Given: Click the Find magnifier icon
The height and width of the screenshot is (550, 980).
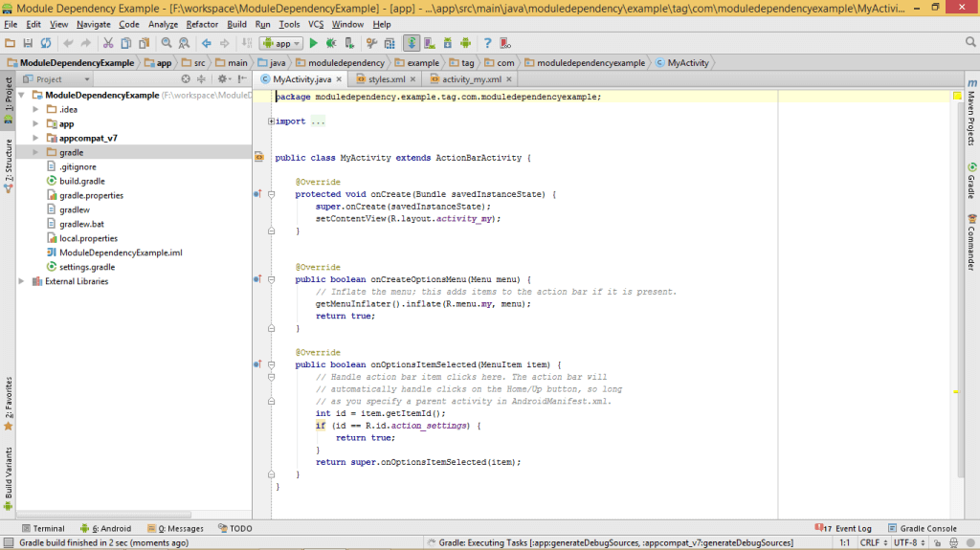Looking at the screenshot, I should tap(167, 43).
